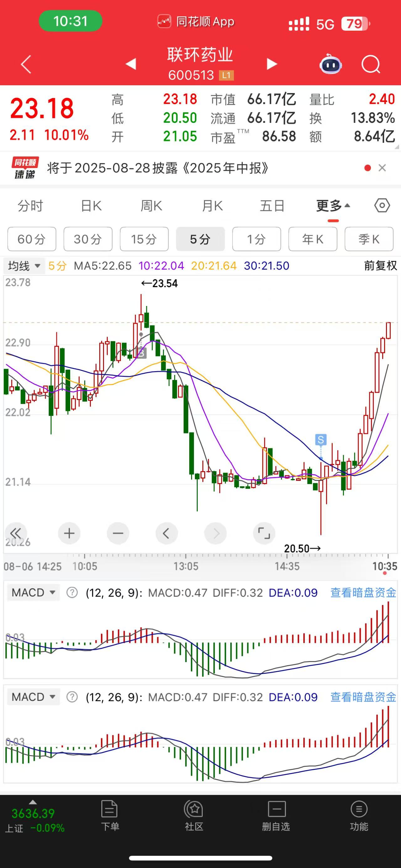Tap the 600513 stock code
This screenshot has width=401, height=868.
tap(191, 75)
